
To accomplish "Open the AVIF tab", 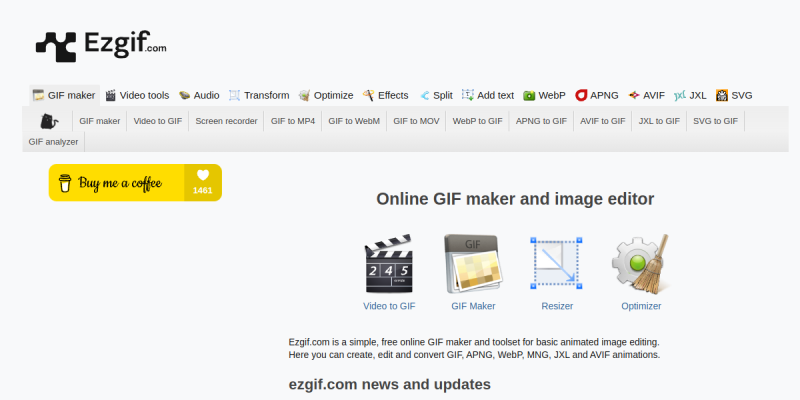I will (x=647, y=95).
